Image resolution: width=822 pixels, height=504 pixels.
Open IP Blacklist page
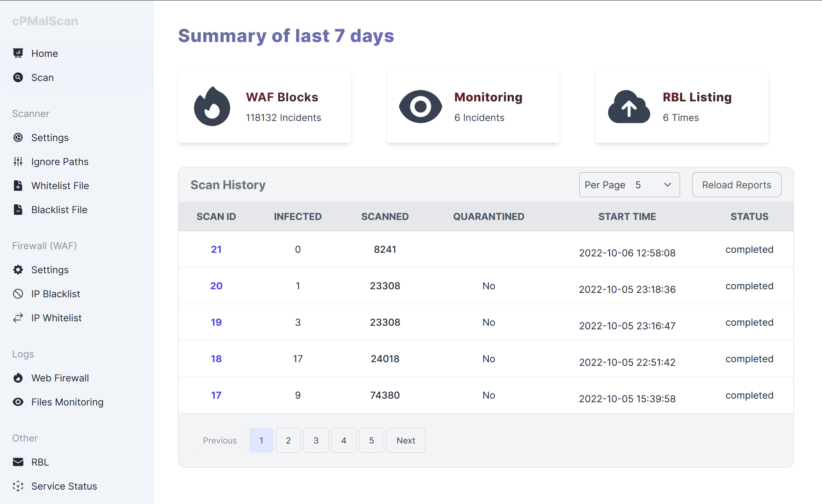click(x=77, y=294)
